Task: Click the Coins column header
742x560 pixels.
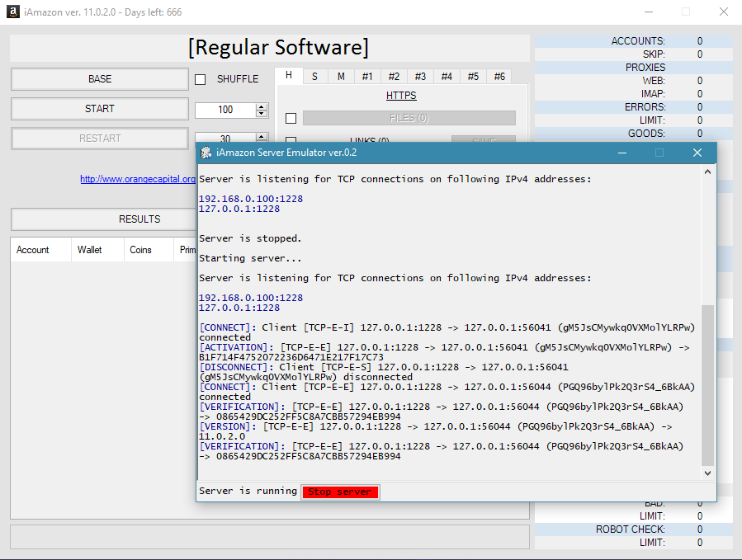Action: point(149,250)
